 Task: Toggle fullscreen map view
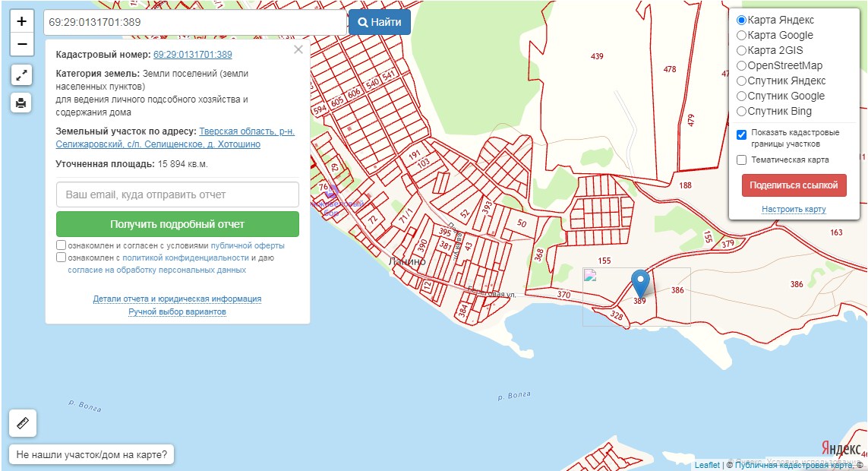pyautogui.click(x=21, y=75)
